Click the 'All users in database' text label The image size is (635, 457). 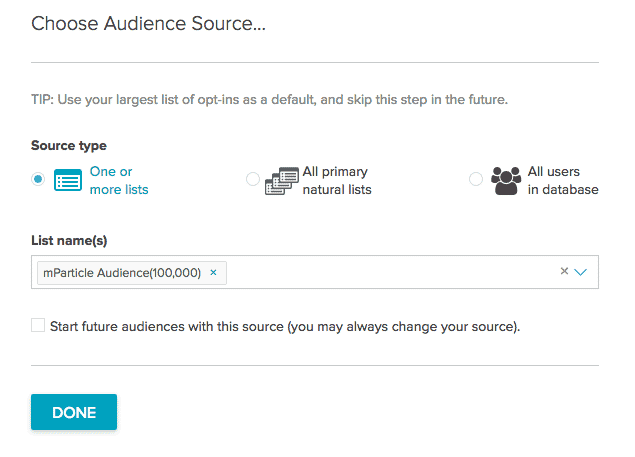click(x=562, y=180)
